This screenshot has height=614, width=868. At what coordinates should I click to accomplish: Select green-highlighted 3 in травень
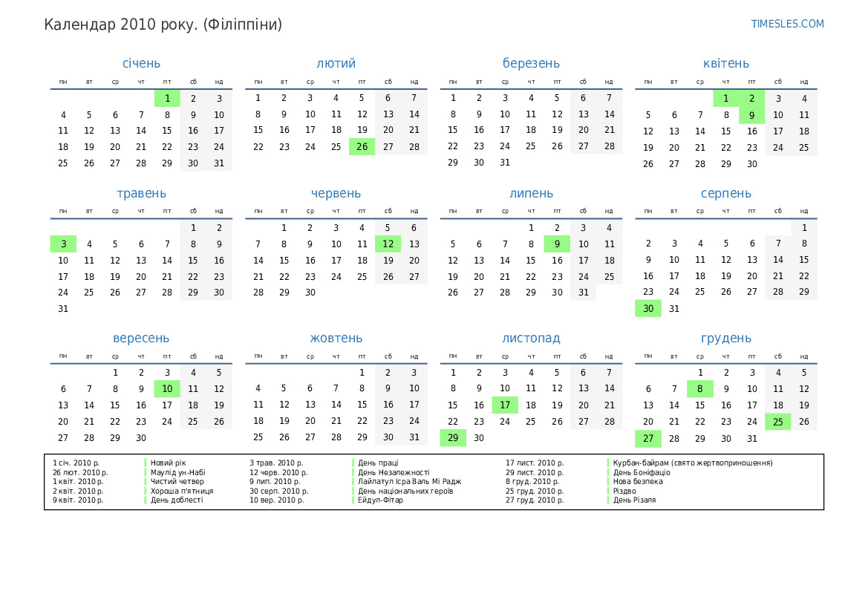63,244
